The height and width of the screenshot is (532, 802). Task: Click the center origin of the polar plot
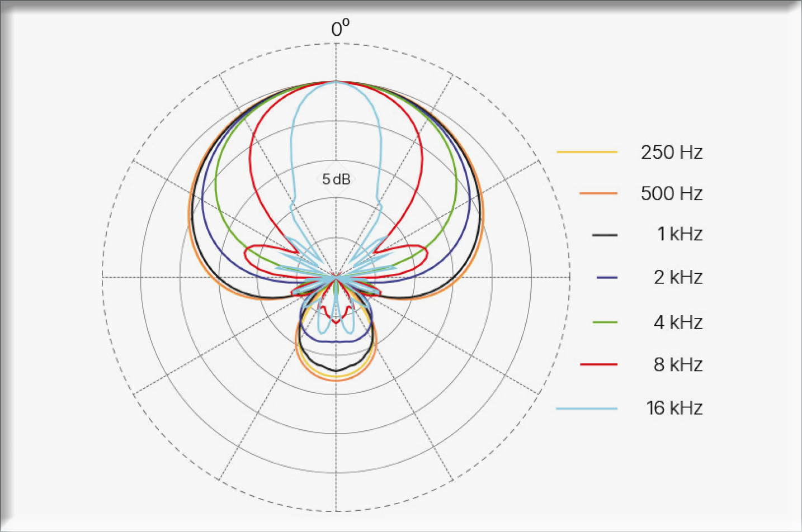click(x=336, y=277)
